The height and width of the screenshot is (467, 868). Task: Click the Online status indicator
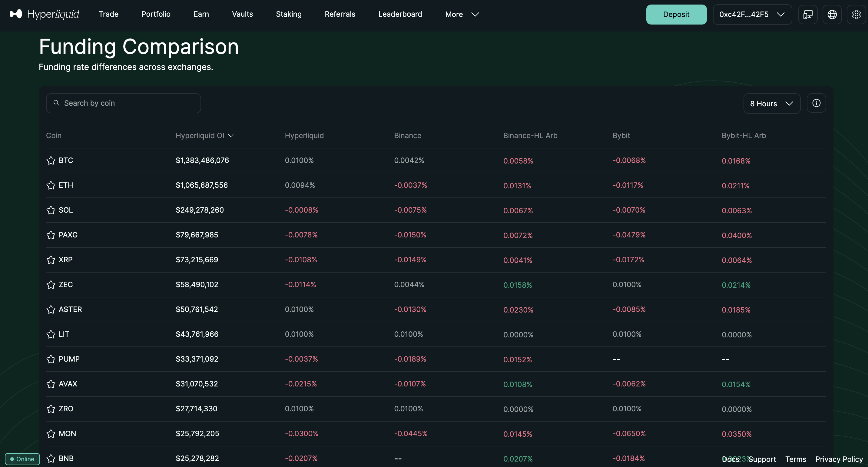(x=22, y=459)
